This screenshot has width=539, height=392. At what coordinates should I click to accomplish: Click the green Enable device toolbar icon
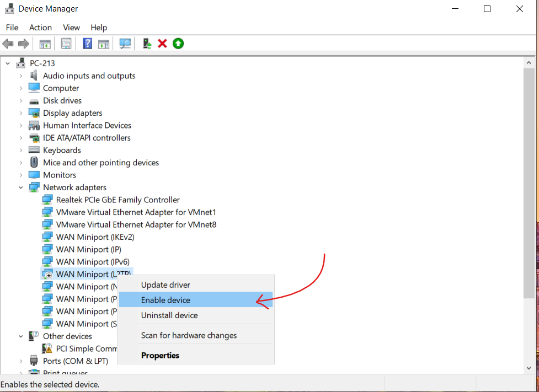tap(178, 44)
